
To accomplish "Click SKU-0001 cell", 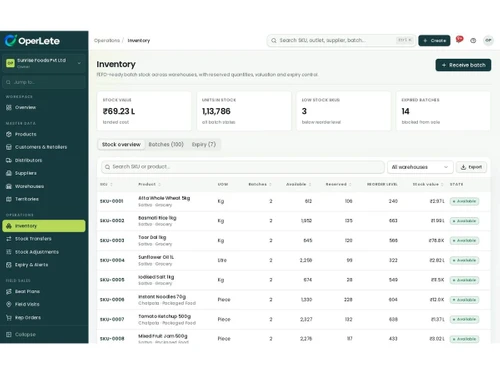I will (112, 201).
